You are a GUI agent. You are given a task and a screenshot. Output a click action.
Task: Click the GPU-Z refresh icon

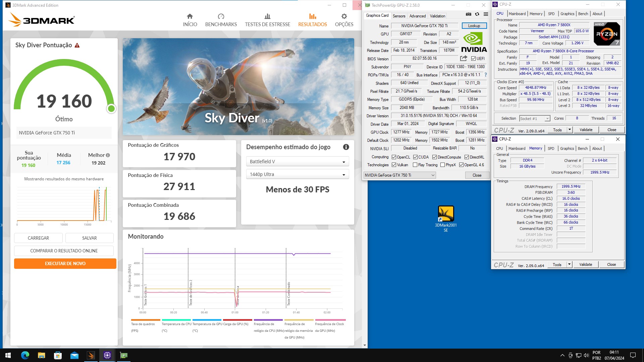tap(477, 14)
